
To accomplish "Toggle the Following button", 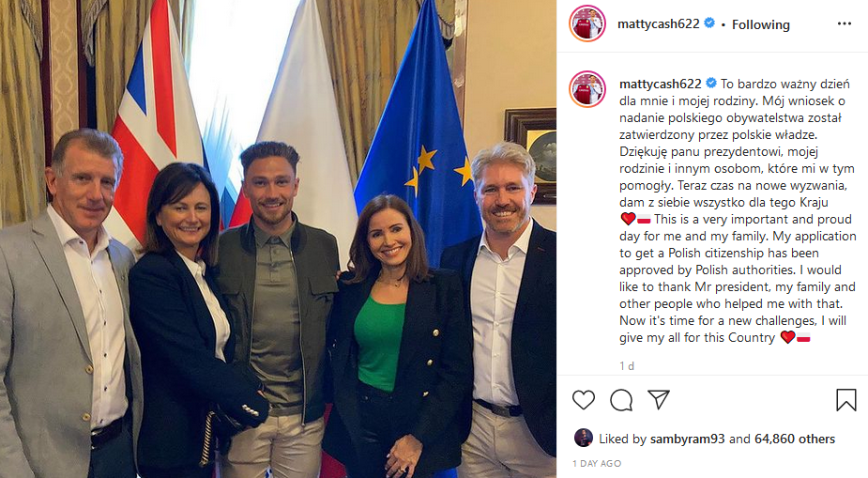I will [761, 24].
